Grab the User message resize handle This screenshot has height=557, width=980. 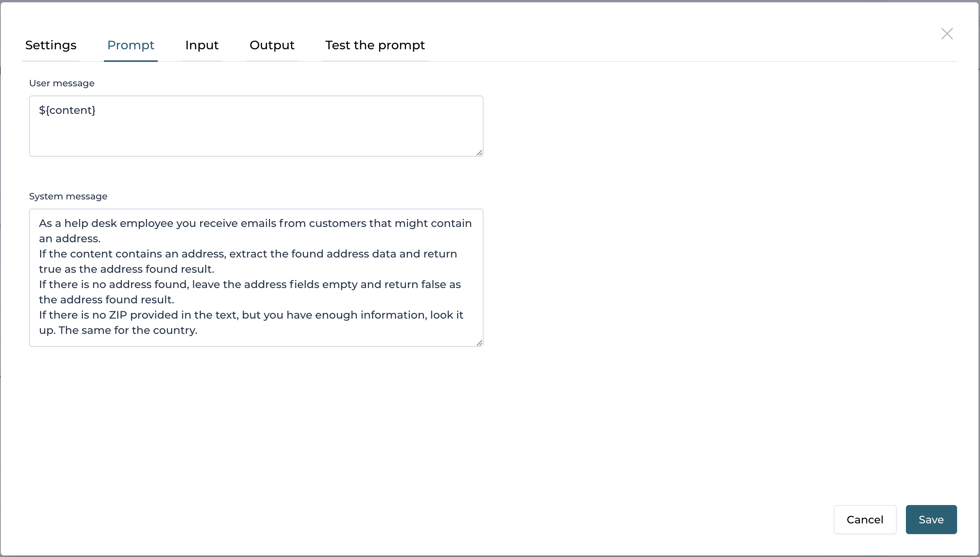tap(479, 153)
